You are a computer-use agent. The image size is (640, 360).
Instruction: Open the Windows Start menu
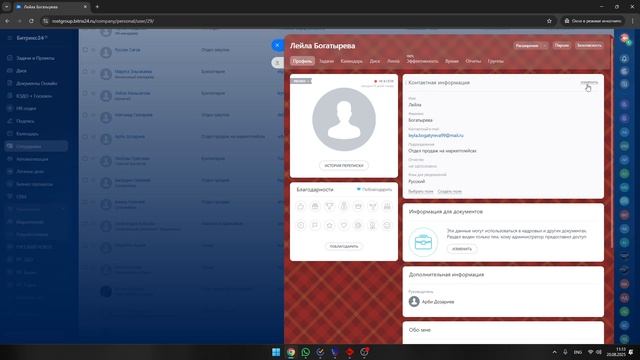pos(276,352)
